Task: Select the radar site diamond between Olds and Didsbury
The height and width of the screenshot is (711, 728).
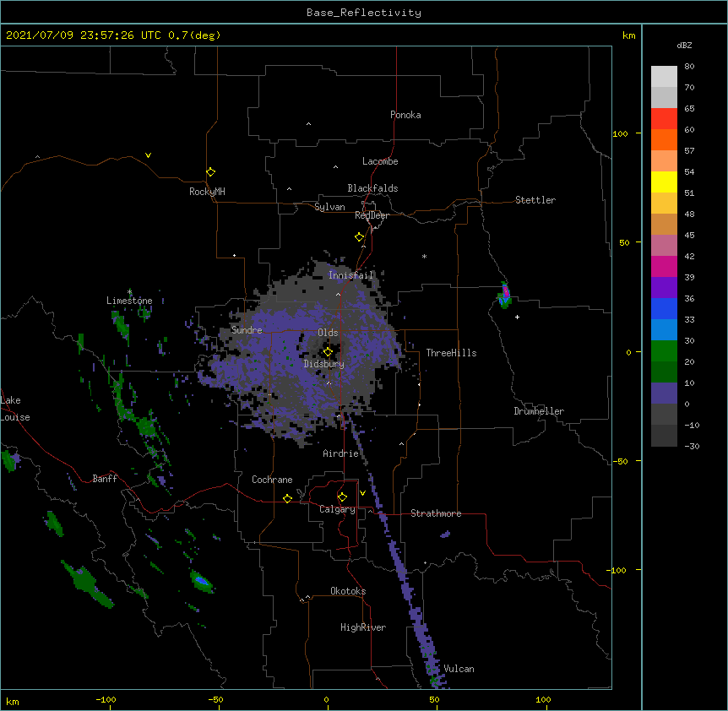Action: click(328, 351)
